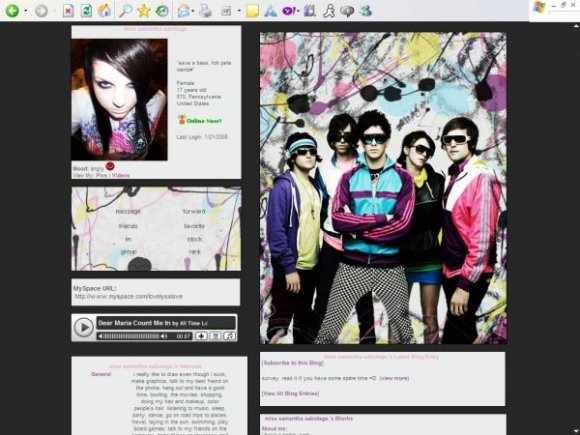Print the page with the printer icon
The height and width of the screenshot is (435, 580).
pyautogui.click(x=205, y=10)
